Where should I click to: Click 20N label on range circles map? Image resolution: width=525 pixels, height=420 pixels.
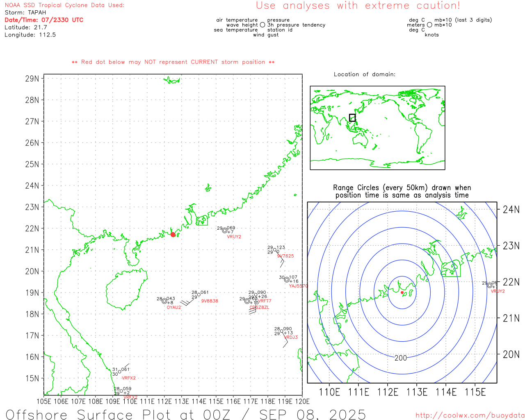tap(511, 354)
